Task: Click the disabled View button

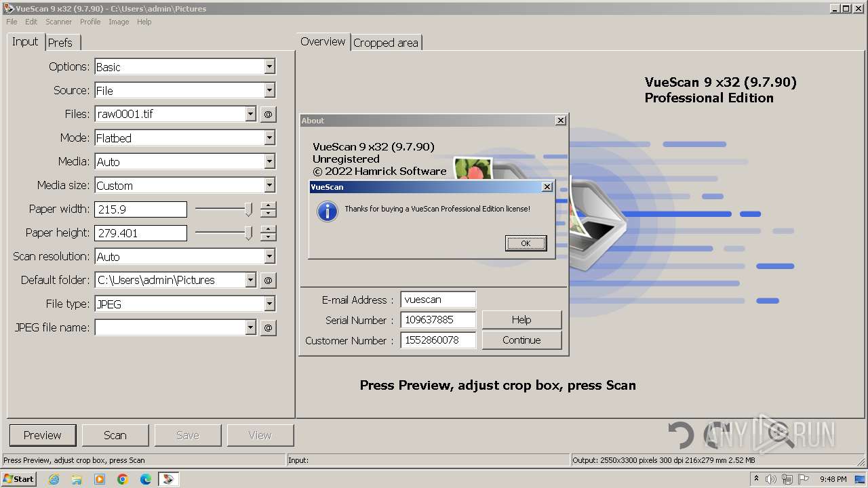Action: coord(260,435)
